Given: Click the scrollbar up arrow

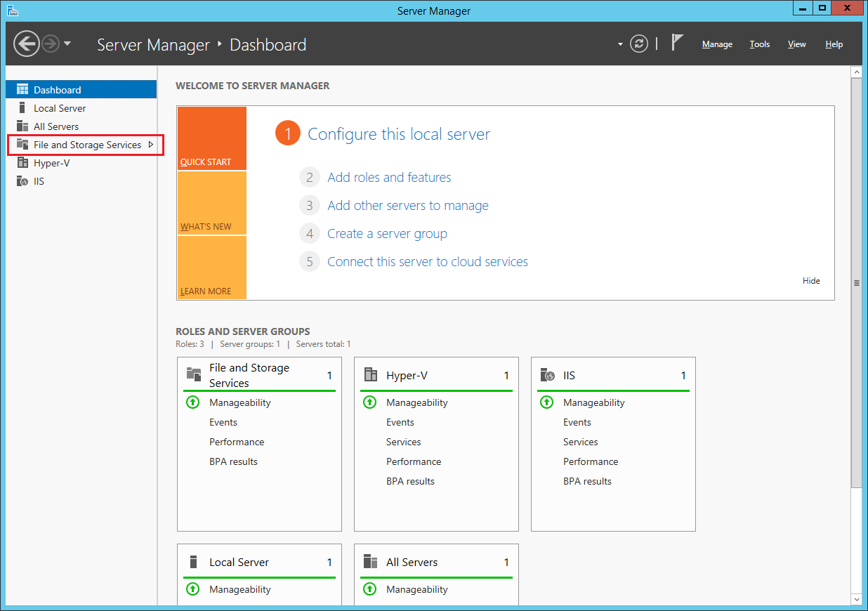Looking at the screenshot, I should (x=856, y=72).
